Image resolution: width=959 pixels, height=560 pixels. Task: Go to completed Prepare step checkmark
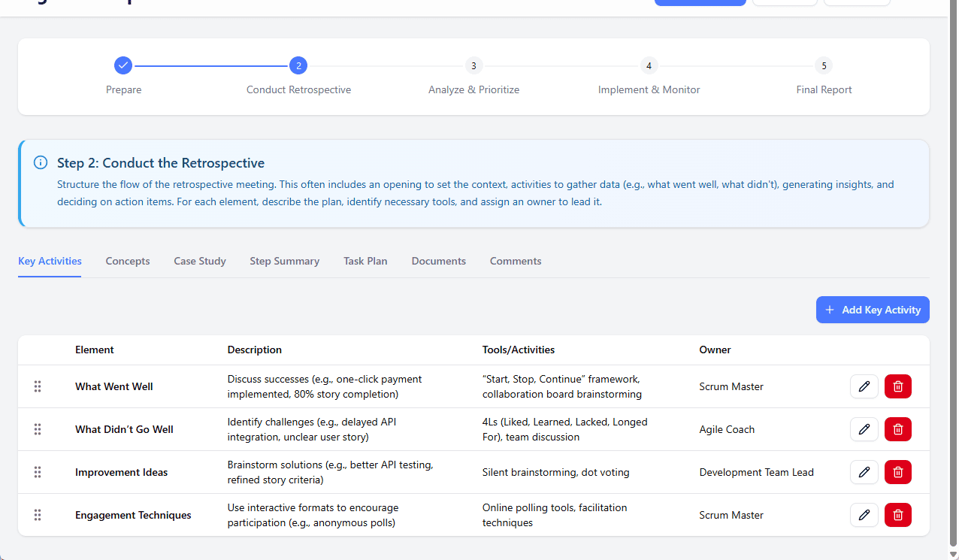tap(123, 65)
